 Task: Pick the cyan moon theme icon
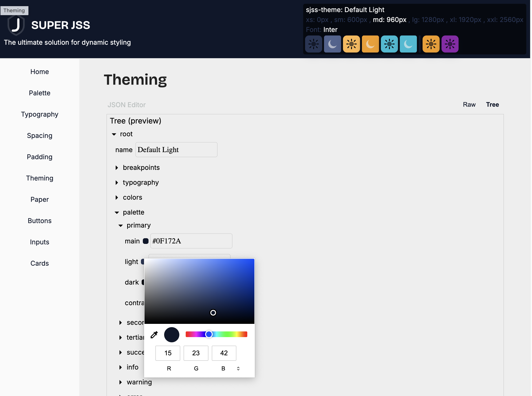(x=408, y=44)
